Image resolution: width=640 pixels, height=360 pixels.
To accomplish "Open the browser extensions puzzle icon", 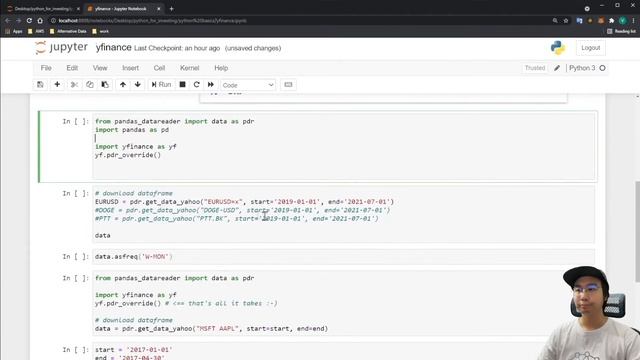I will click(611, 20).
